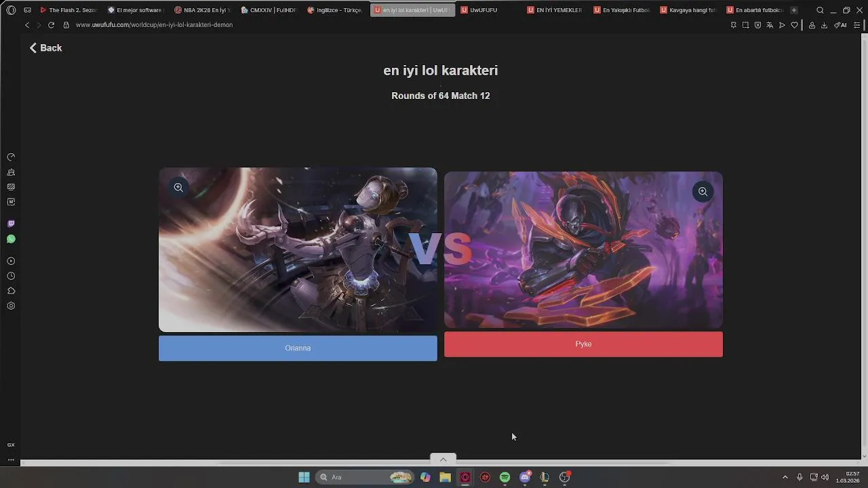This screenshot has width=868, height=488.
Task: Zoom into the Pyke image with the magnifier icon
Action: (x=703, y=192)
